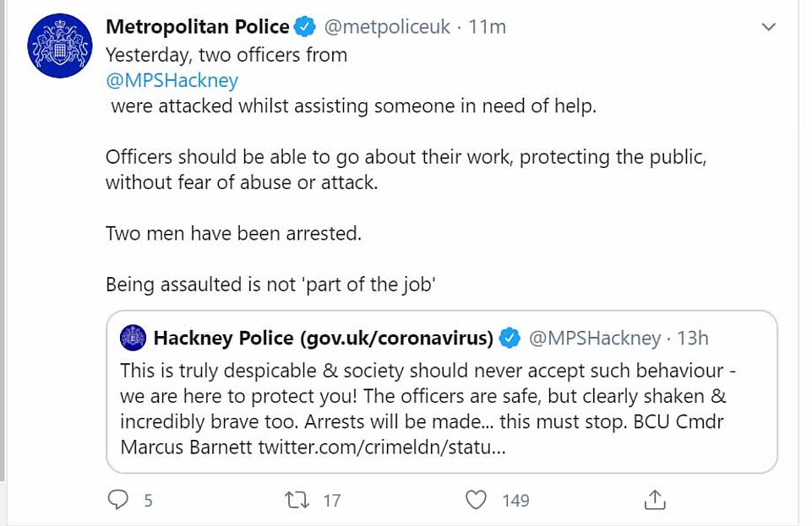
Task: Follow the @MPSHackney mention in the tweet text
Action: 172,80
